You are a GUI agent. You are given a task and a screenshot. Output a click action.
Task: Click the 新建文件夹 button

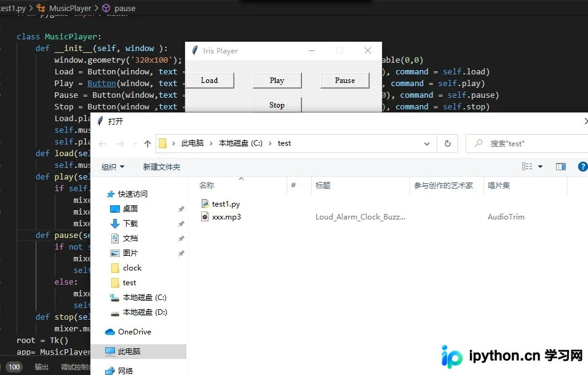click(x=162, y=167)
